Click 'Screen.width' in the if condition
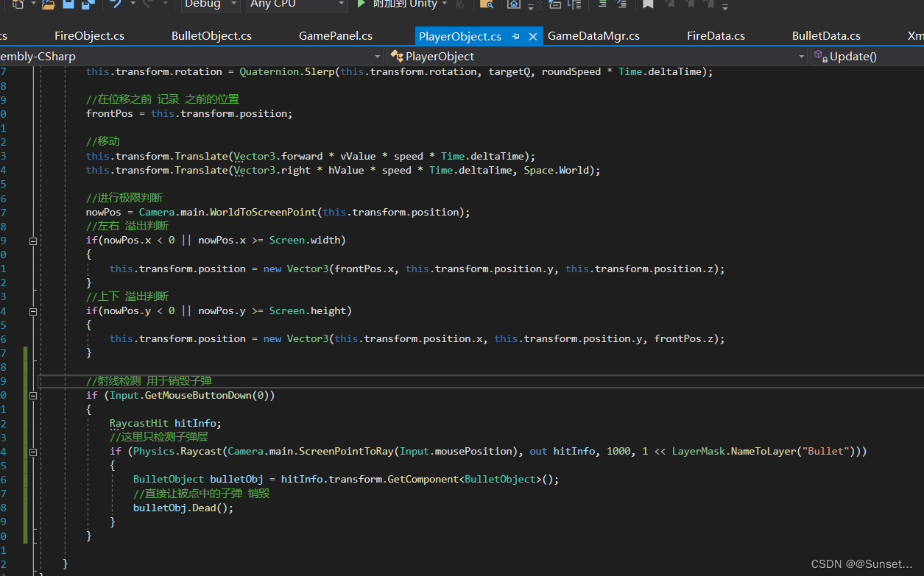 (x=304, y=241)
